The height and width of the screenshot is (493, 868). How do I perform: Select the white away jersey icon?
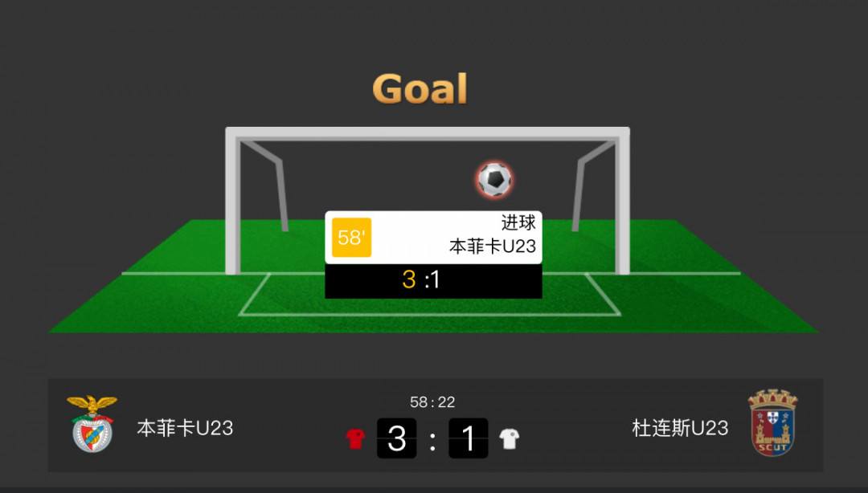click(x=510, y=438)
